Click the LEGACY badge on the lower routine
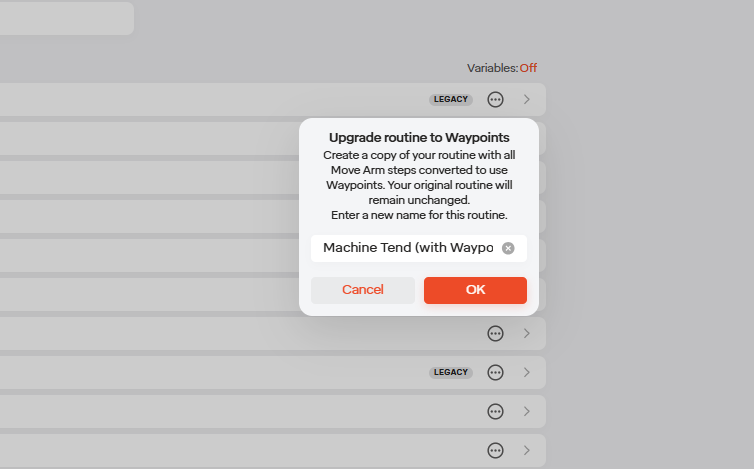 click(x=451, y=372)
